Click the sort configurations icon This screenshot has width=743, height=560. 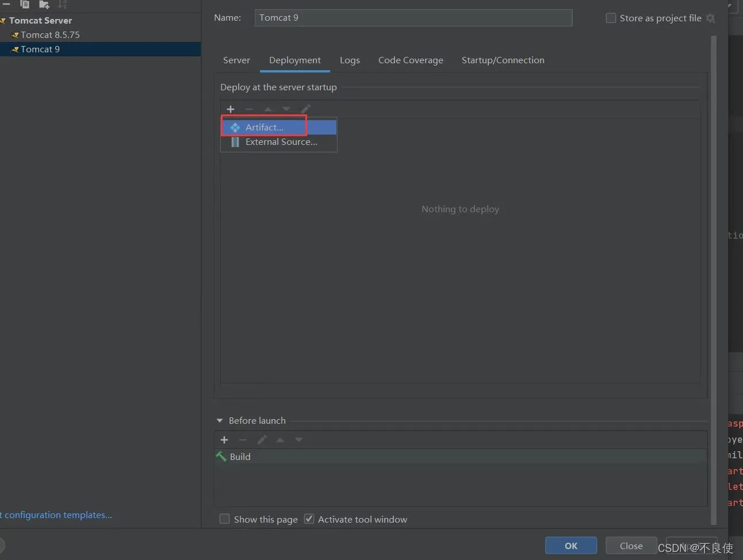pyautogui.click(x=63, y=4)
